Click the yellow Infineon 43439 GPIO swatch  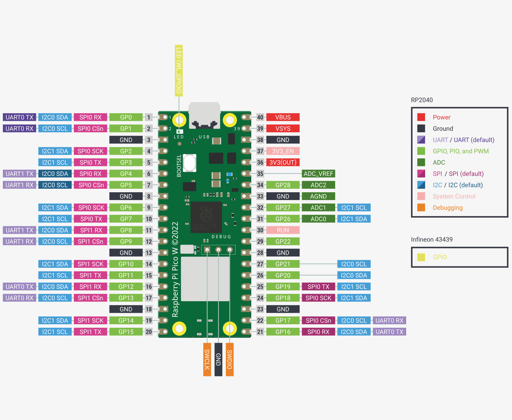click(421, 257)
